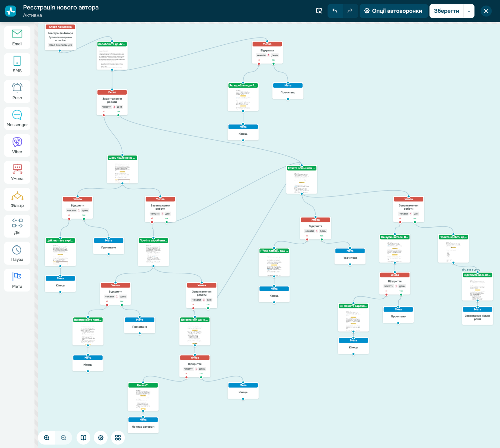The image size is (500, 448).
Task: Open the Ви втрачаєте приб email node
Action: pos(88,331)
